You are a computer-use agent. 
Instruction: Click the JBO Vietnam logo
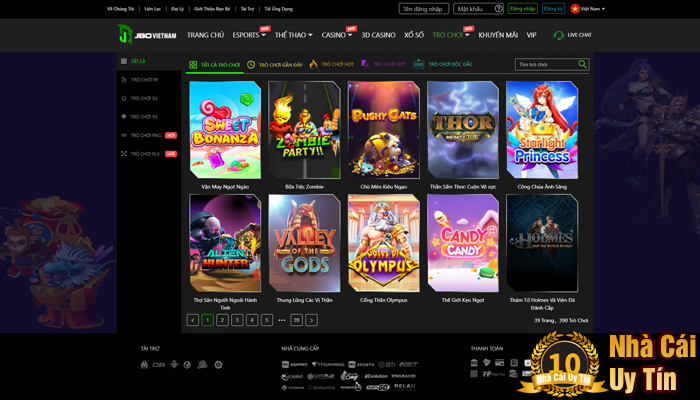click(x=145, y=34)
